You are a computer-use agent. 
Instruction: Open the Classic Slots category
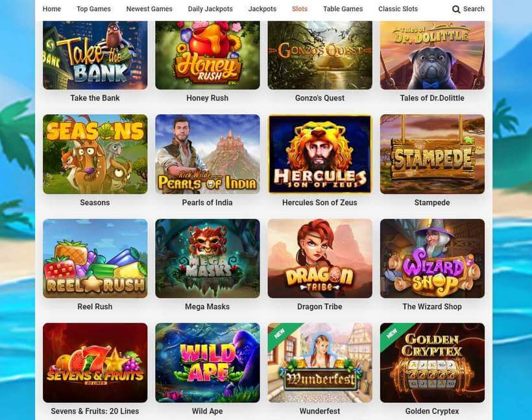[398, 9]
